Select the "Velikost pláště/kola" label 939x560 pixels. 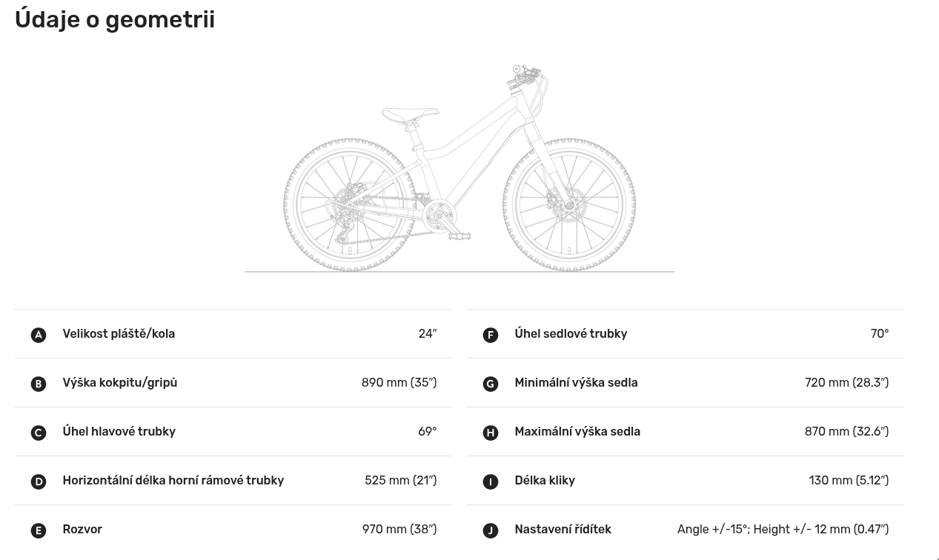coord(119,334)
